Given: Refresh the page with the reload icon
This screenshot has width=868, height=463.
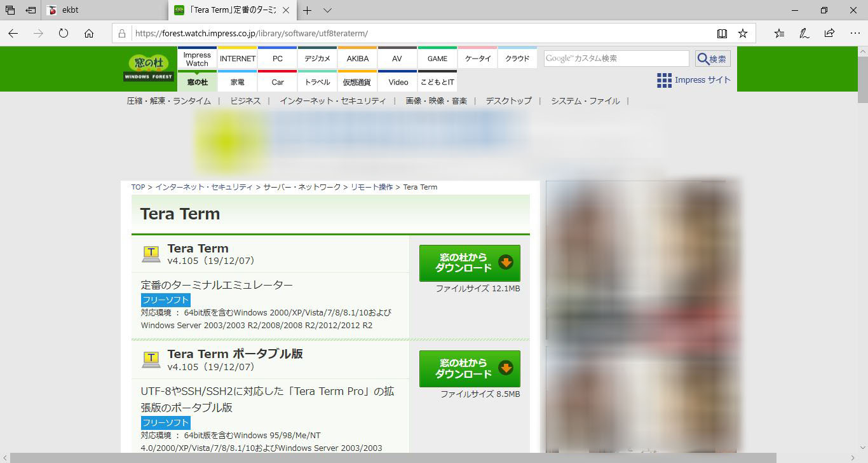Looking at the screenshot, I should coord(64,33).
